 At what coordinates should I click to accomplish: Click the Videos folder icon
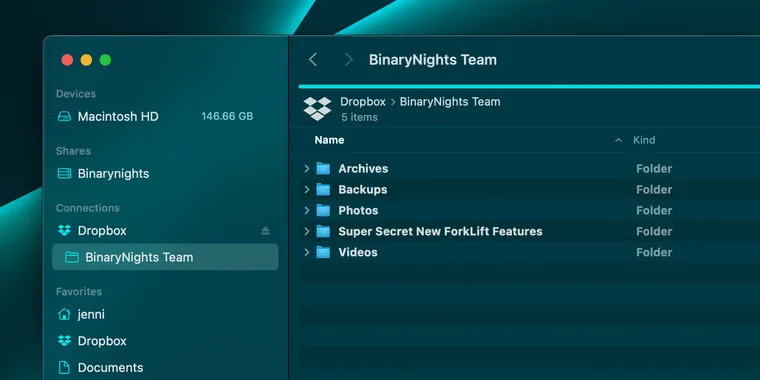[x=323, y=252]
